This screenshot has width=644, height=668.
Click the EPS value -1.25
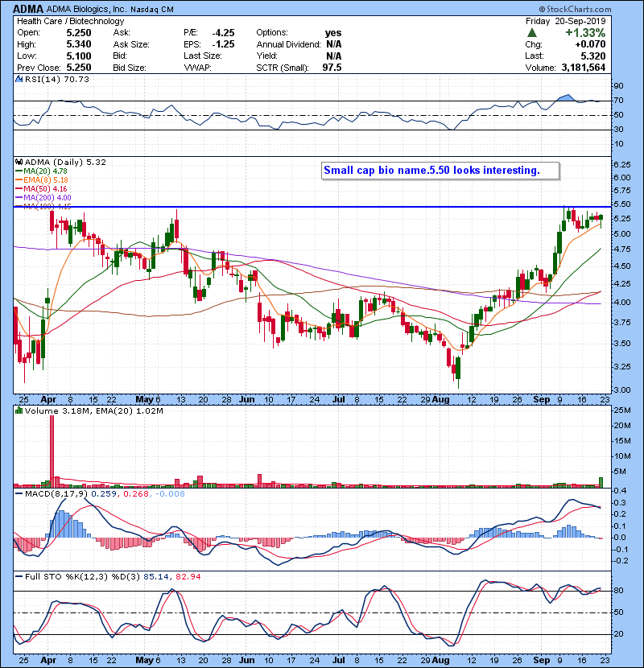pyautogui.click(x=223, y=44)
